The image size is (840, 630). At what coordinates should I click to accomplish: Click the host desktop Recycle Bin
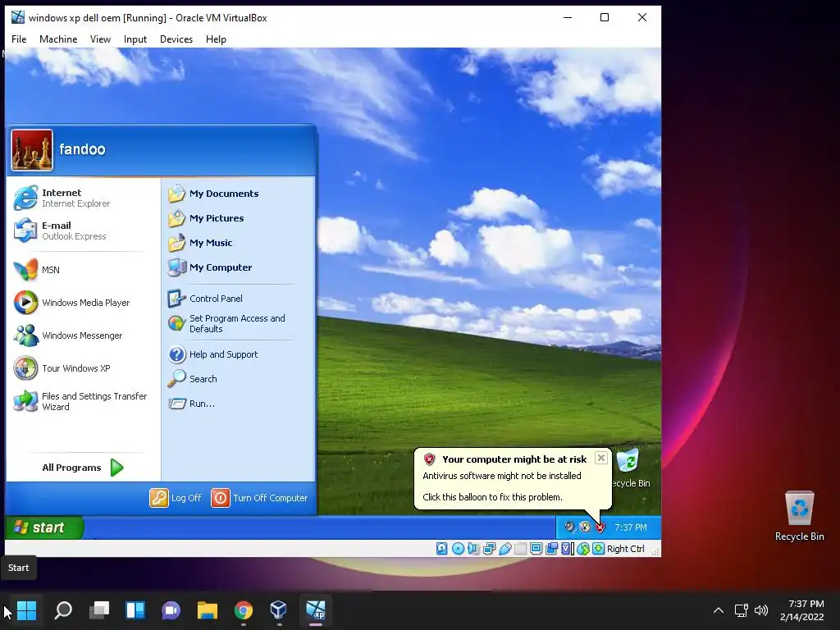click(799, 516)
